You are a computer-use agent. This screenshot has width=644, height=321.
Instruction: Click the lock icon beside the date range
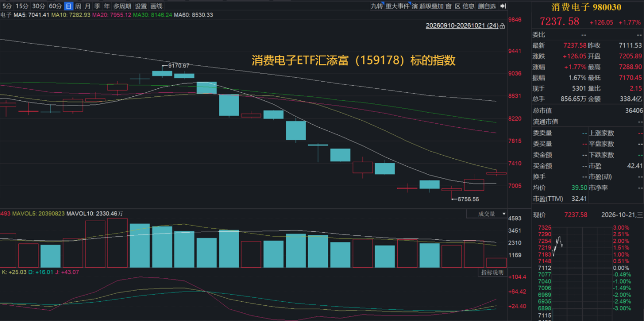tap(502, 25)
